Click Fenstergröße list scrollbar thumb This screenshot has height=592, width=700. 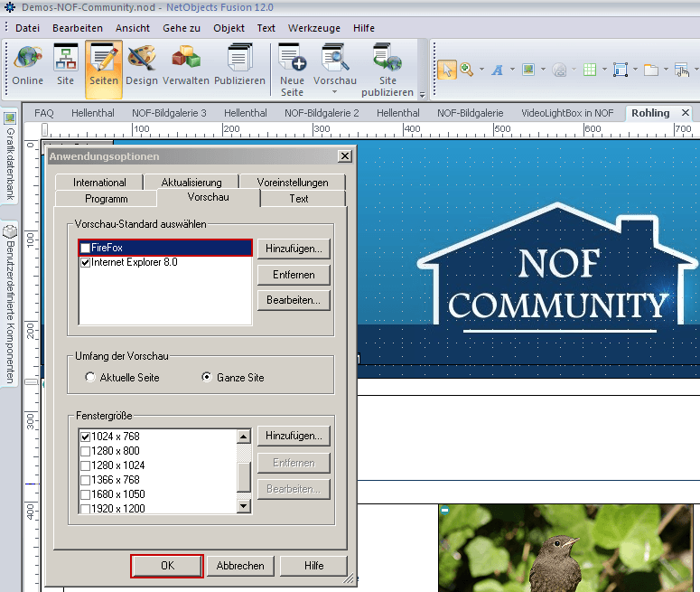(x=244, y=476)
